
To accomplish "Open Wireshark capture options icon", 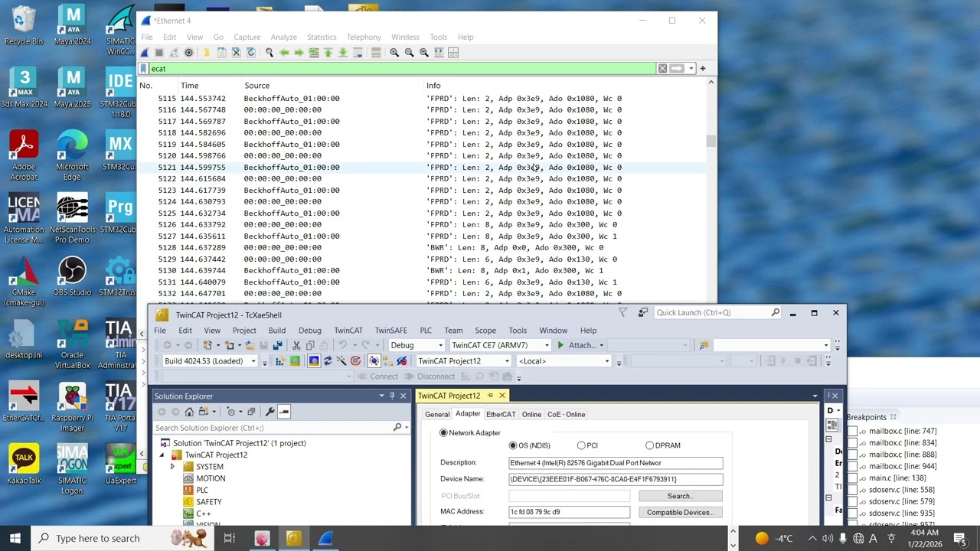I will (188, 52).
